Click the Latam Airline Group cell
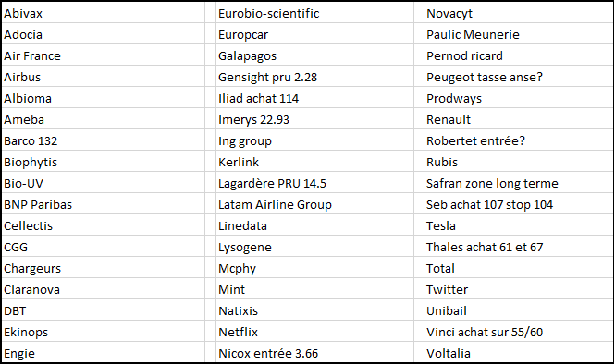The image size is (615, 364). (x=315, y=204)
